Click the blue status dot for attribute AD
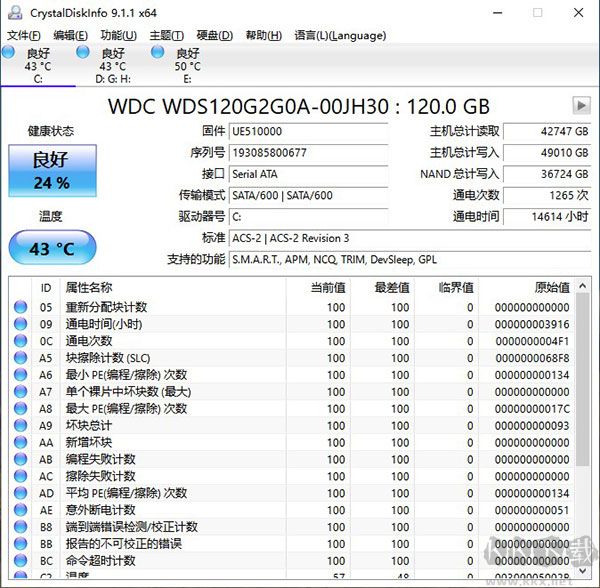 click(20, 493)
